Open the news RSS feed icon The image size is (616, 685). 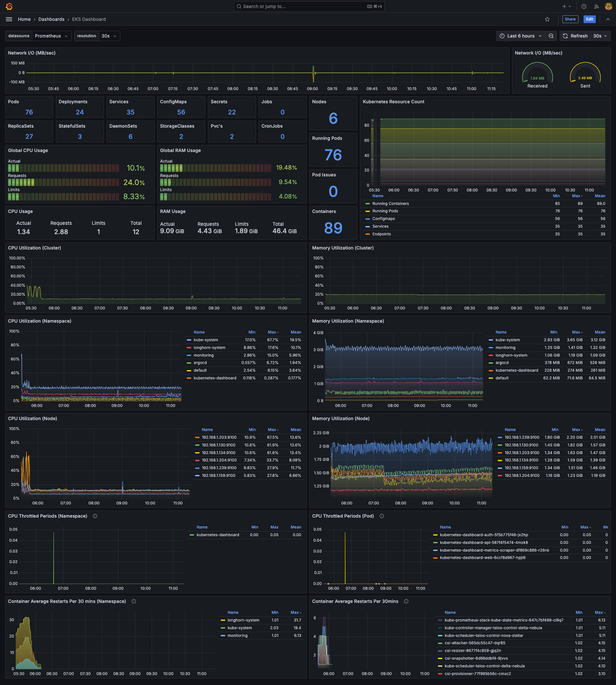[596, 6]
